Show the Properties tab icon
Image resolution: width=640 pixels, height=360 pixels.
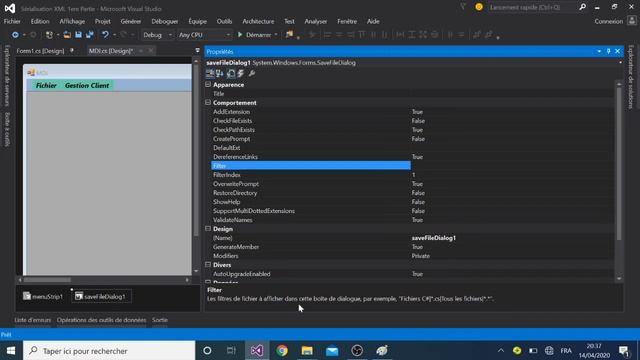click(x=231, y=73)
